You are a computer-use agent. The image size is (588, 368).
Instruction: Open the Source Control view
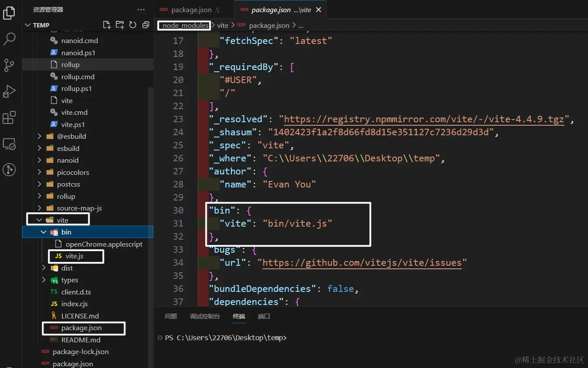pos(9,65)
